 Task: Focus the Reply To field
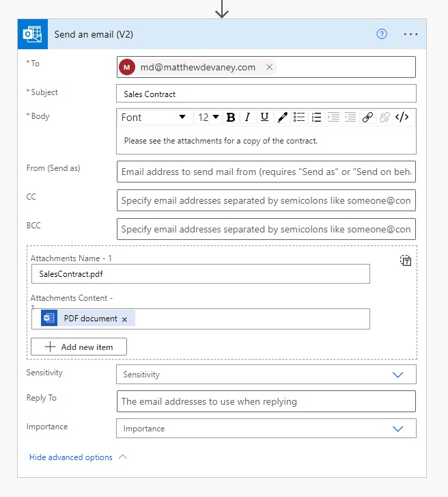point(266,401)
